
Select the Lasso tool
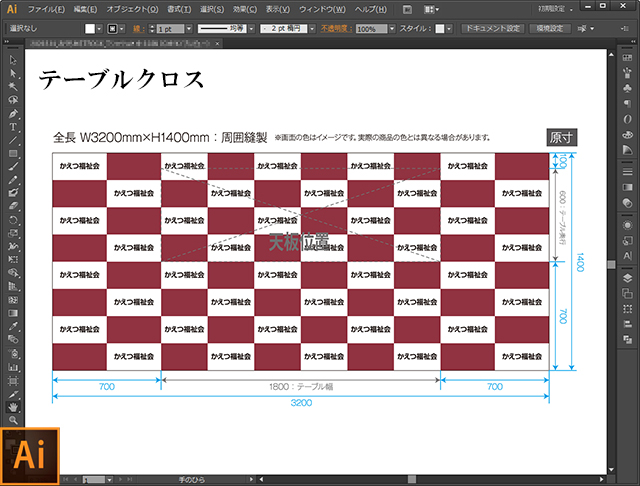pyautogui.click(x=13, y=100)
